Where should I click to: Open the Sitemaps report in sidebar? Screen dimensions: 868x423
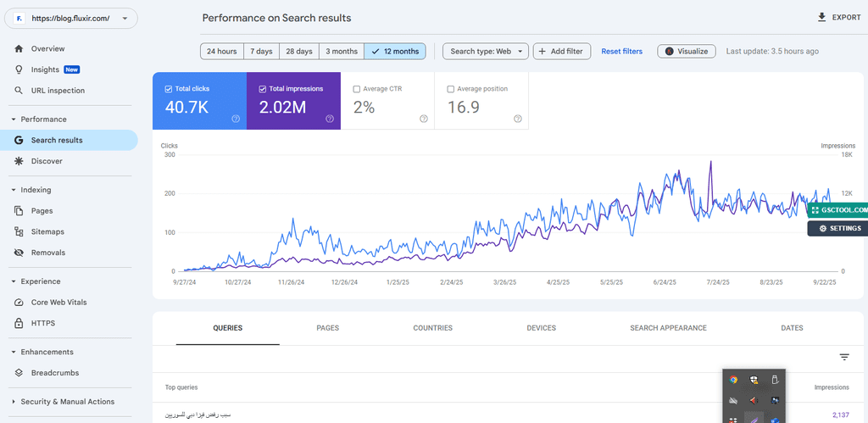point(47,231)
